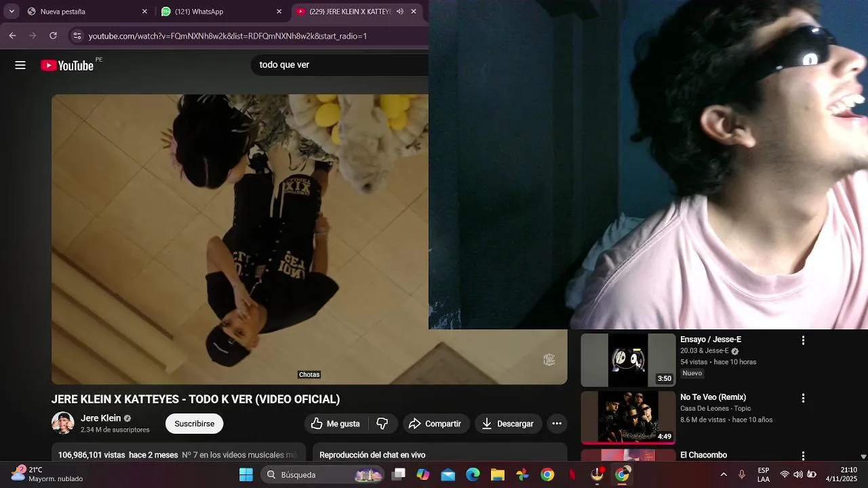
Task: Switch to the Nueva pestaña tab
Action: pyautogui.click(x=87, y=12)
